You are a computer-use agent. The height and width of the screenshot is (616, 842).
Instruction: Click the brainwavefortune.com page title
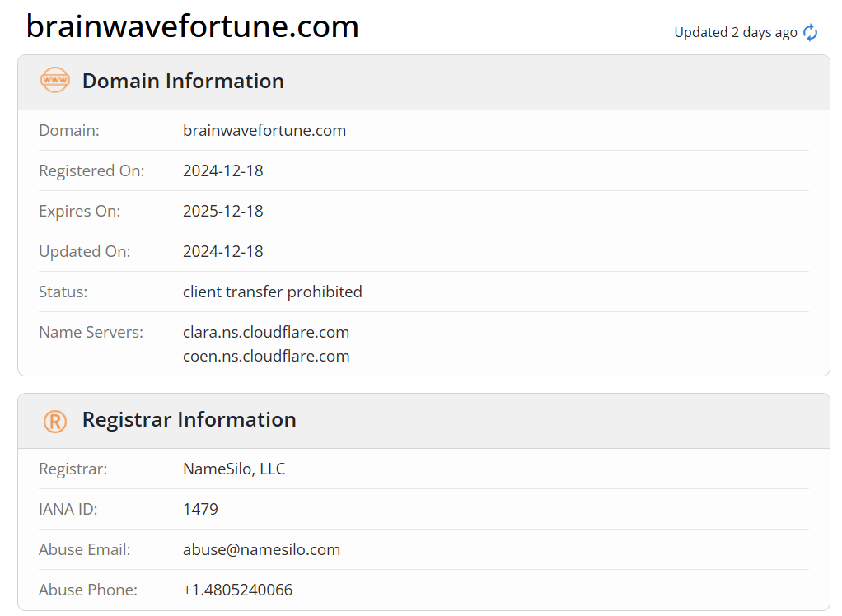192,26
